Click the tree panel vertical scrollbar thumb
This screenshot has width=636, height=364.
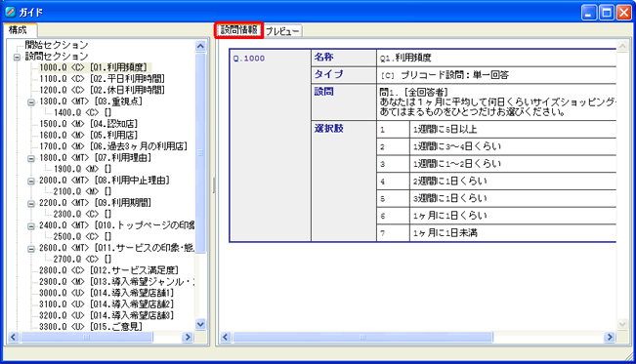click(200, 152)
